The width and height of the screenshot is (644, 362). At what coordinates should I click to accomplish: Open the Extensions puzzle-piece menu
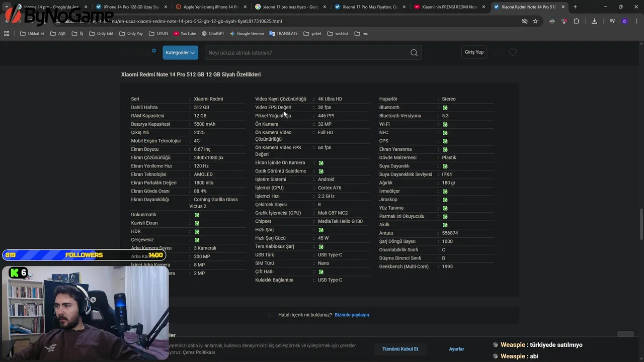(577, 21)
